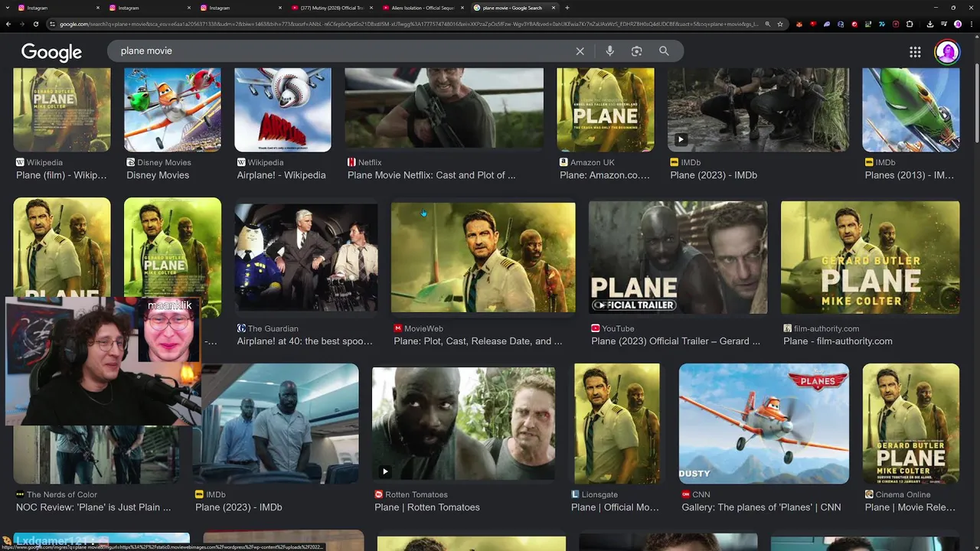Search by image with the Google Lens icon
This screenshot has height=551, width=980.
tap(636, 51)
